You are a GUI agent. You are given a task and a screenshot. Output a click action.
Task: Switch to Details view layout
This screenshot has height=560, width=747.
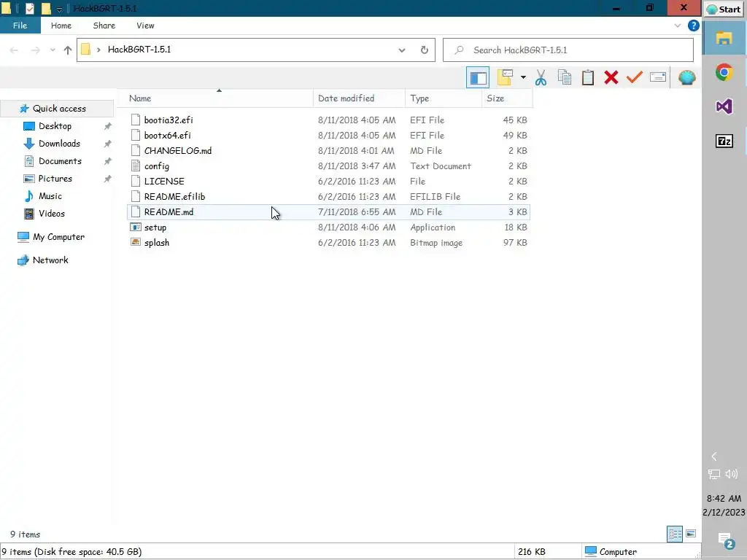(x=675, y=534)
